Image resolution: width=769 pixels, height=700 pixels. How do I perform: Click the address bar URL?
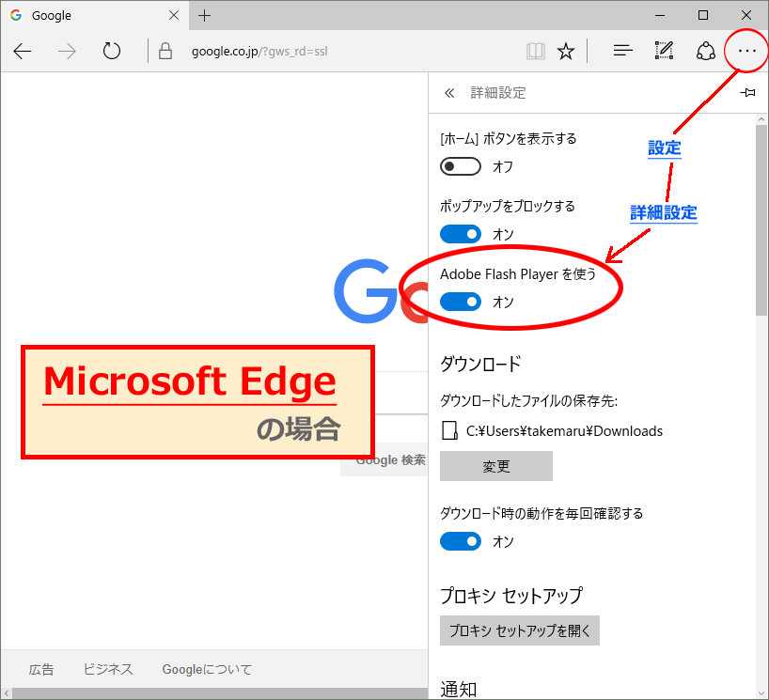(259, 52)
